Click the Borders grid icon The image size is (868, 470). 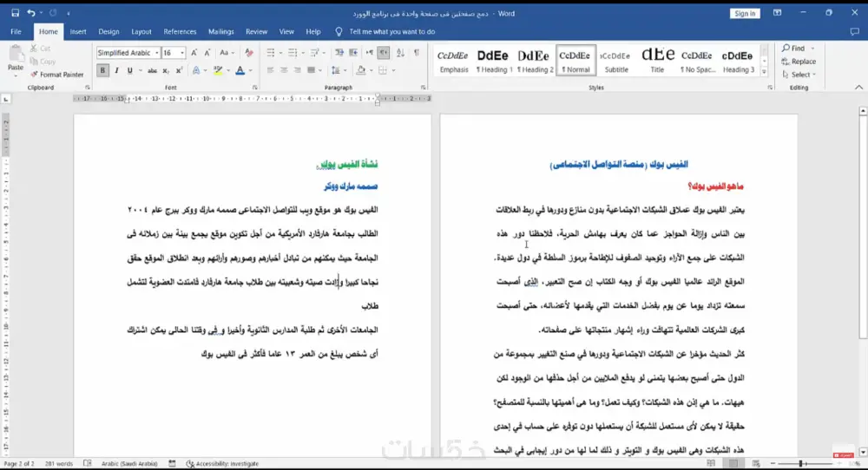(383, 70)
